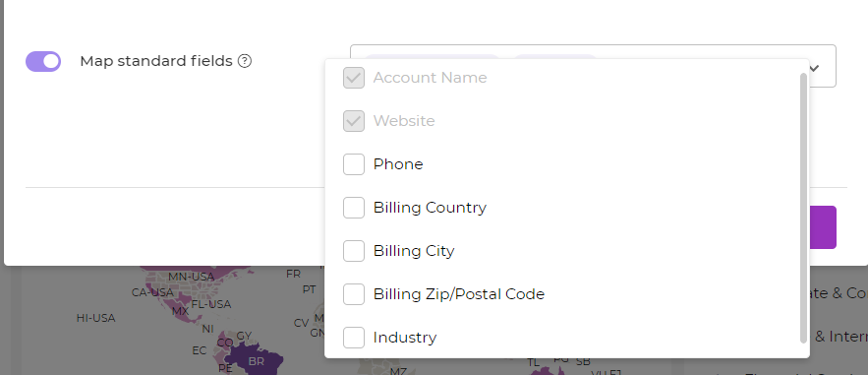This screenshot has width=868, height=375.
Task: Click the FL-USA map label
Action: (211, 304)
